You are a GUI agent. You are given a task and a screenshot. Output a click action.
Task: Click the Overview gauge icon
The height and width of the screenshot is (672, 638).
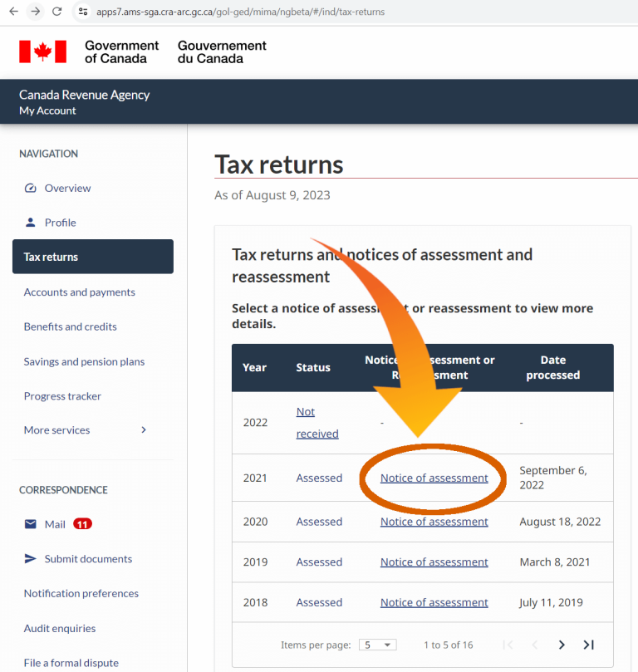31,189
